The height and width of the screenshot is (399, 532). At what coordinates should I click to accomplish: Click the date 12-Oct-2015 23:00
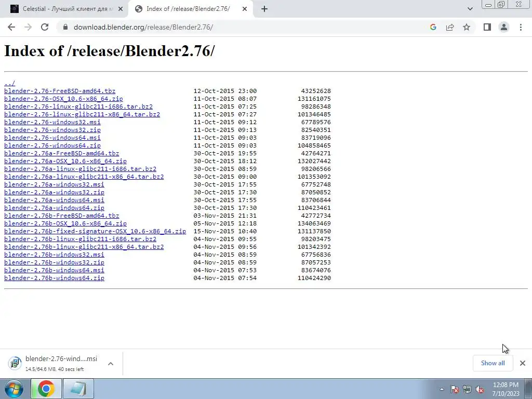click(x=225, y=91)
